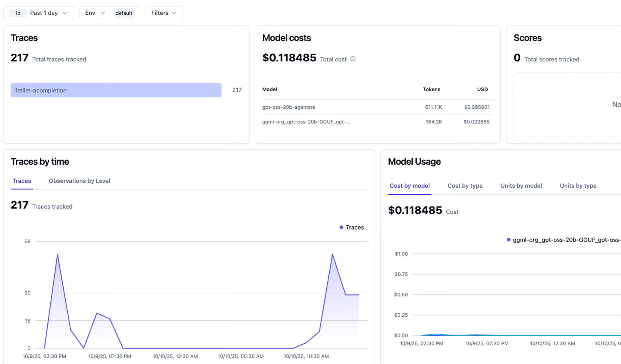Click the 1d time range badge
The image size is (621, 364).
coord(18,13)
